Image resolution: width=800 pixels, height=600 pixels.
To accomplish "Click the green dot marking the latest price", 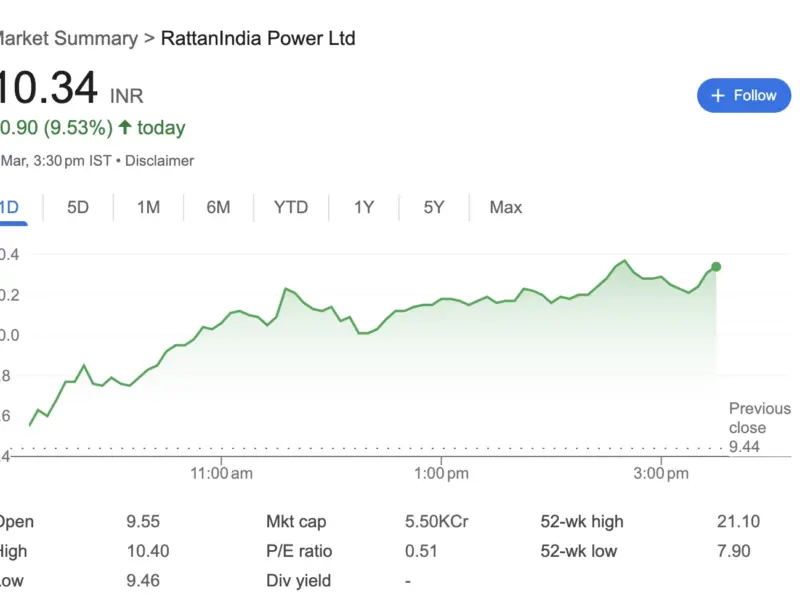I will 715,267.
